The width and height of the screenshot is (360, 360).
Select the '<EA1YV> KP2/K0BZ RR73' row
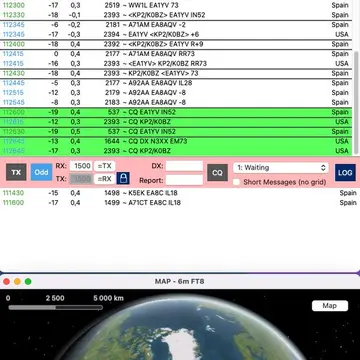pos(176,63)
